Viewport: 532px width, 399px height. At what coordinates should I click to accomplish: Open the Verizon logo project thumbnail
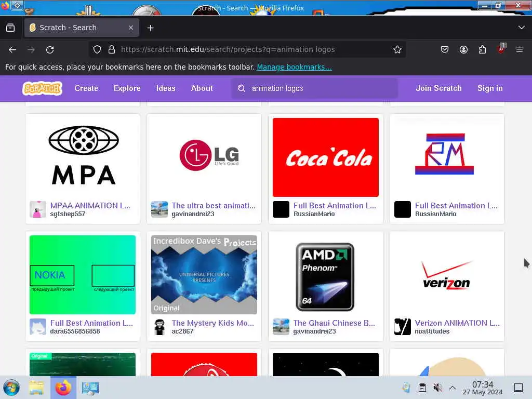(447, 275)
